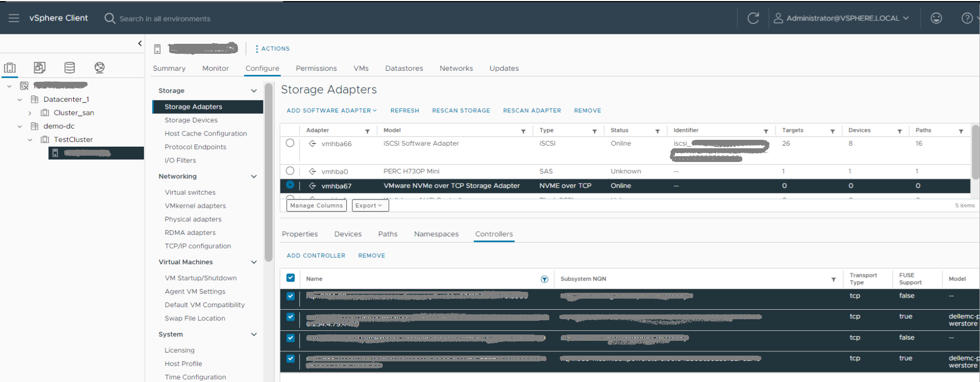Open the Namespaces tab
Image resolution: width=980 pixels, height=382 pixels.
(x=436, y=234)
